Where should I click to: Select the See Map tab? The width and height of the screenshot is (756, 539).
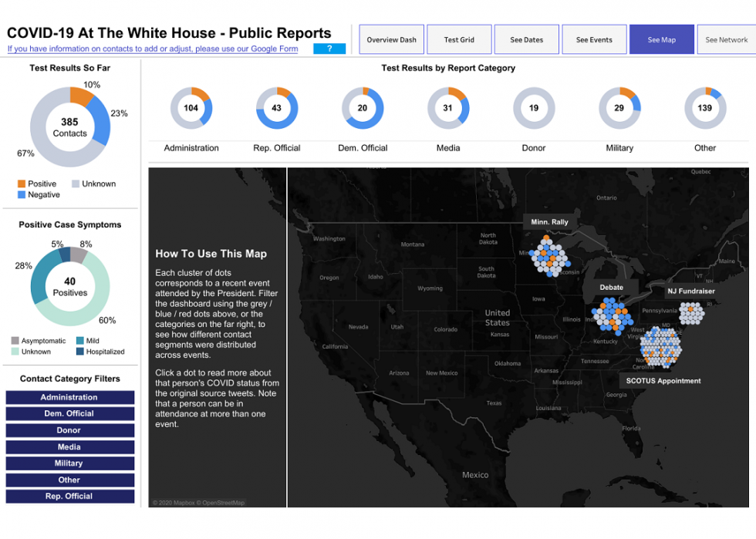(662, 39)
